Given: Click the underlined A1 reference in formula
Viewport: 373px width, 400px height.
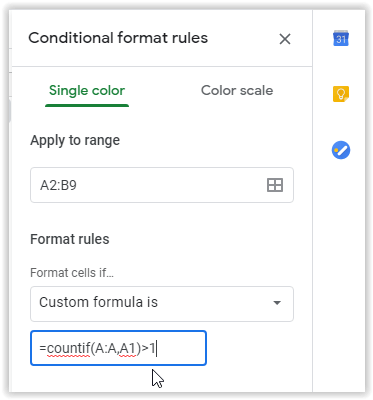Looking at the screenshot, I should point(127,349).
